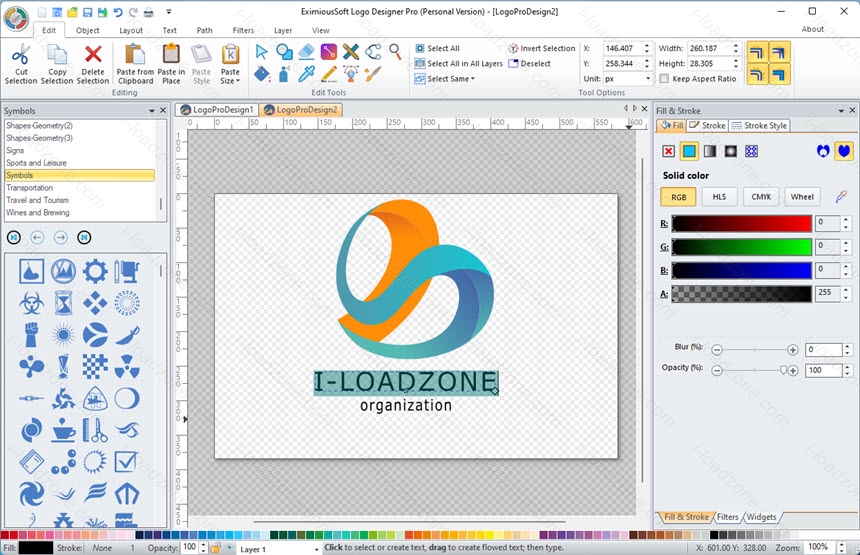The width and height of the screenshot is (860, 555).
Task: Insert the hourglass symbol
Action: tap(63, 303)
